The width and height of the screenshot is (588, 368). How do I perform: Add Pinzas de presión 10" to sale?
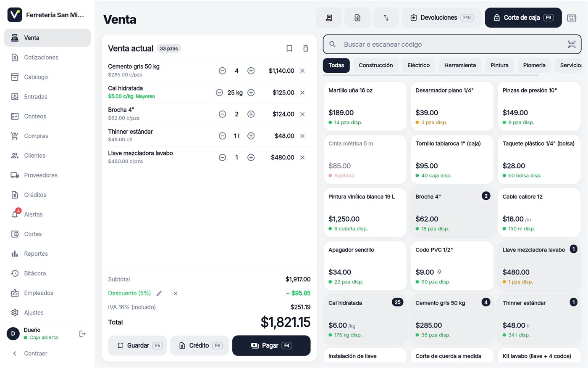pos(539,106)
